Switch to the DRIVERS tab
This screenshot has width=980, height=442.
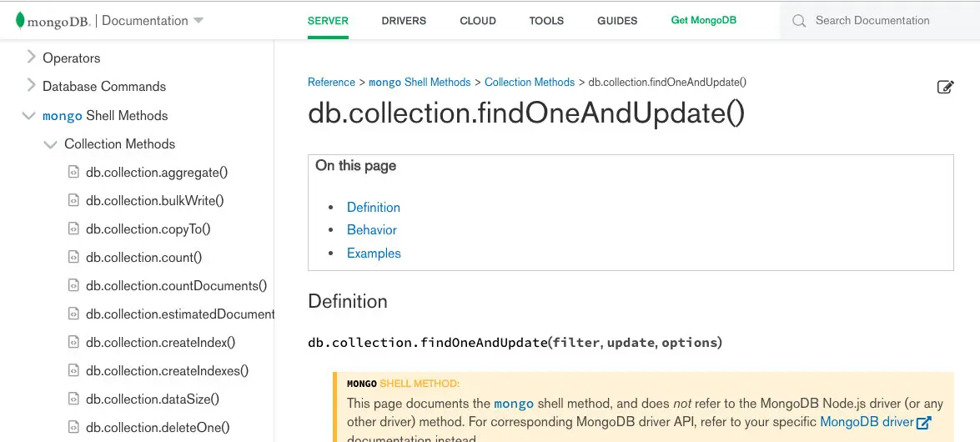point(404,21)
